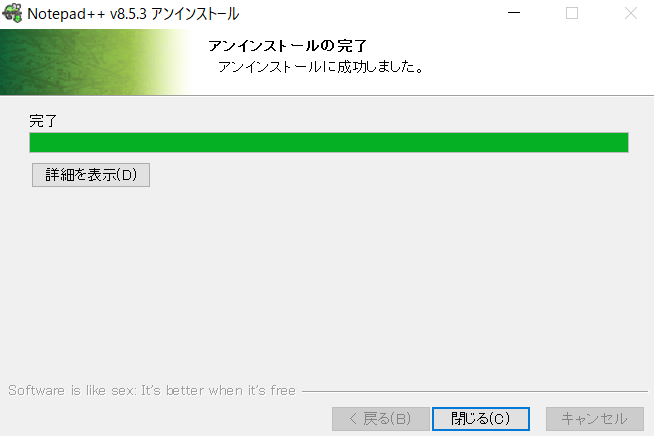Click the greyed-out キャンセル button
The image size is (654, 436).
tap(595, 418)
